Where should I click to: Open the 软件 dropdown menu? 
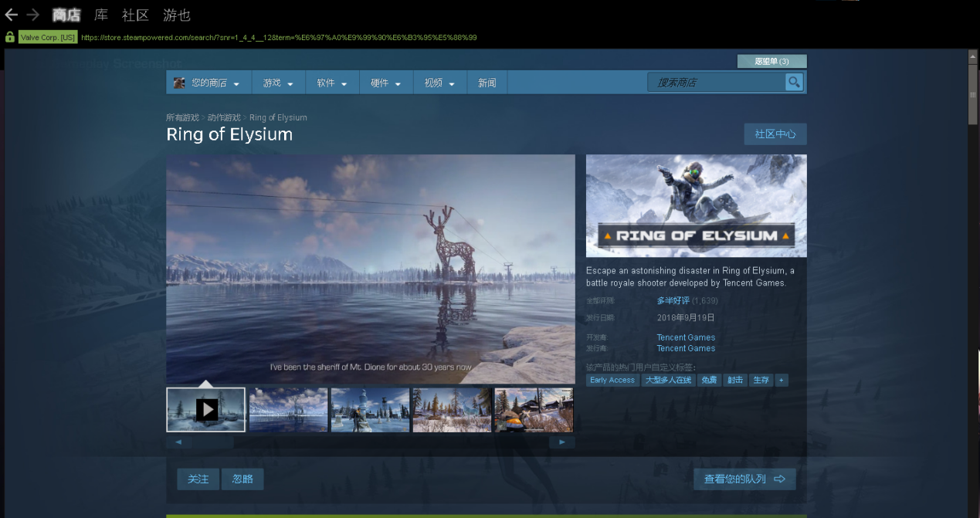point(332,83)
